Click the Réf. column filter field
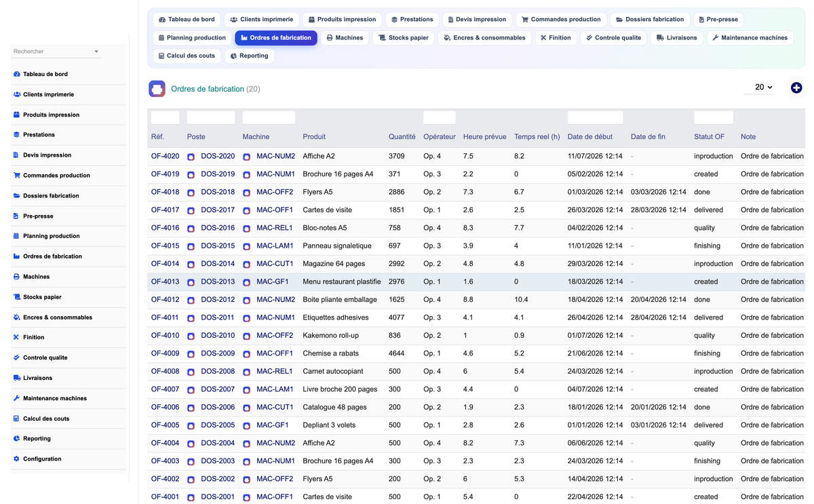 (165, 117)
